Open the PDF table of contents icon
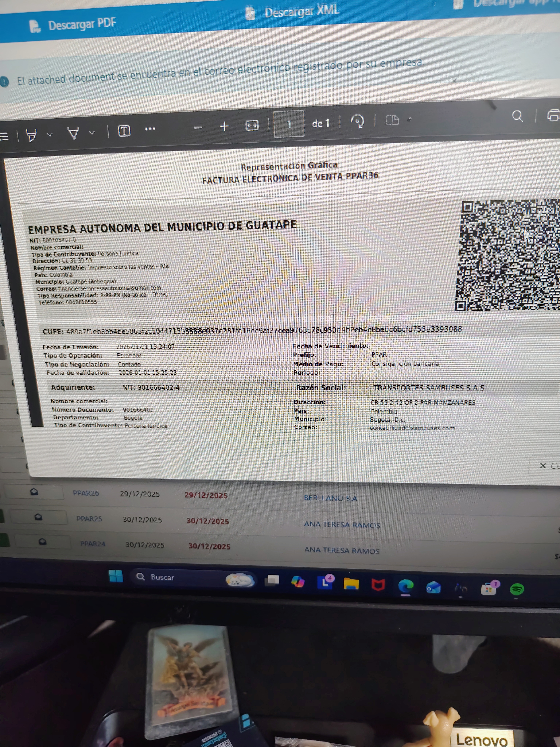Image resolution: width=560 pixels, height=747 pixels. click(4, 136)
